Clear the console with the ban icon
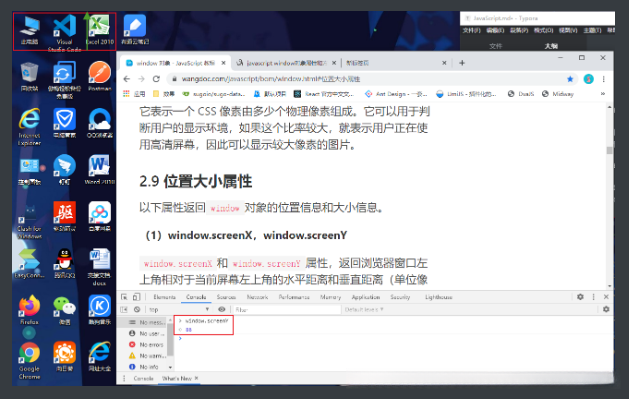The height and width of the screenshot is (399, 629). click(137, 310)
